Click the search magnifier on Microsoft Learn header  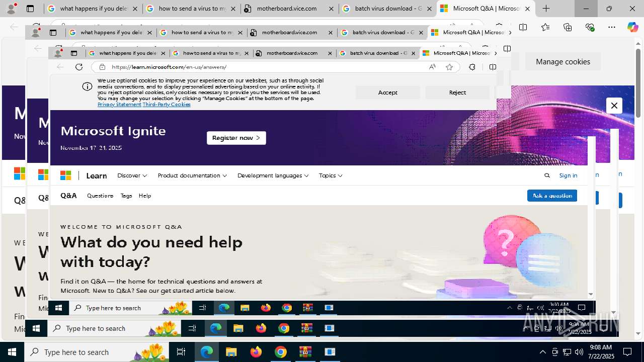point(547,175)
